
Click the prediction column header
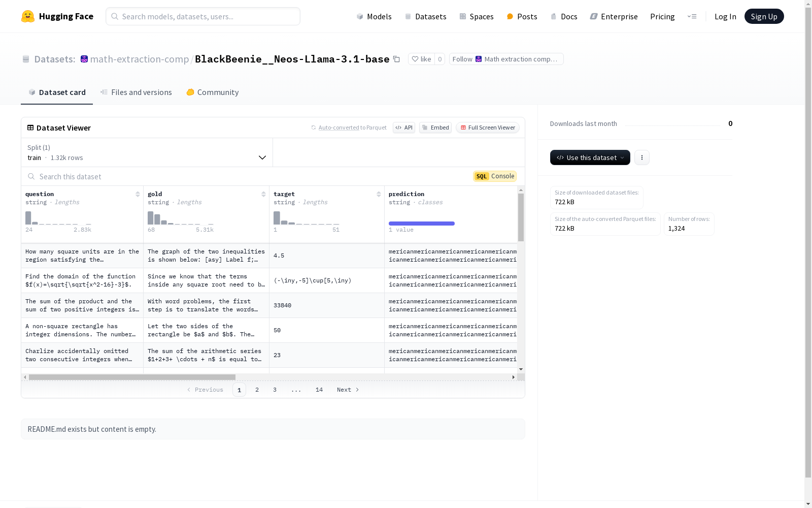pos(407,194)
